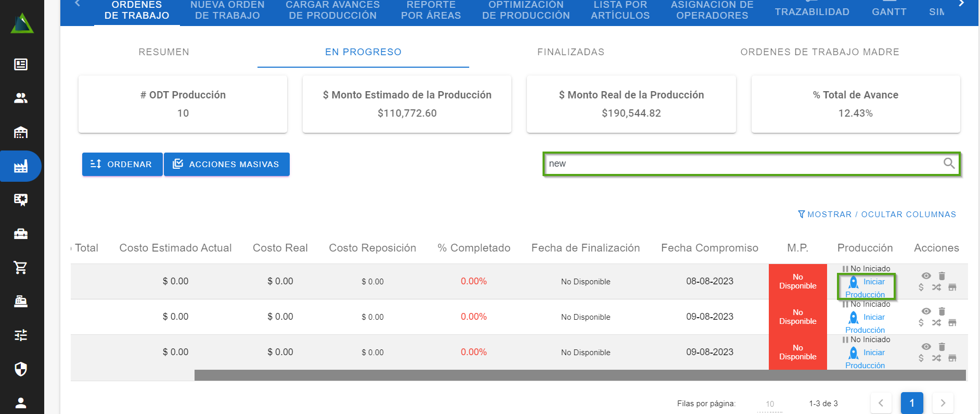980x414 pixels.
Task: Open the Ordenar sort options
Action: coord(122,165)
